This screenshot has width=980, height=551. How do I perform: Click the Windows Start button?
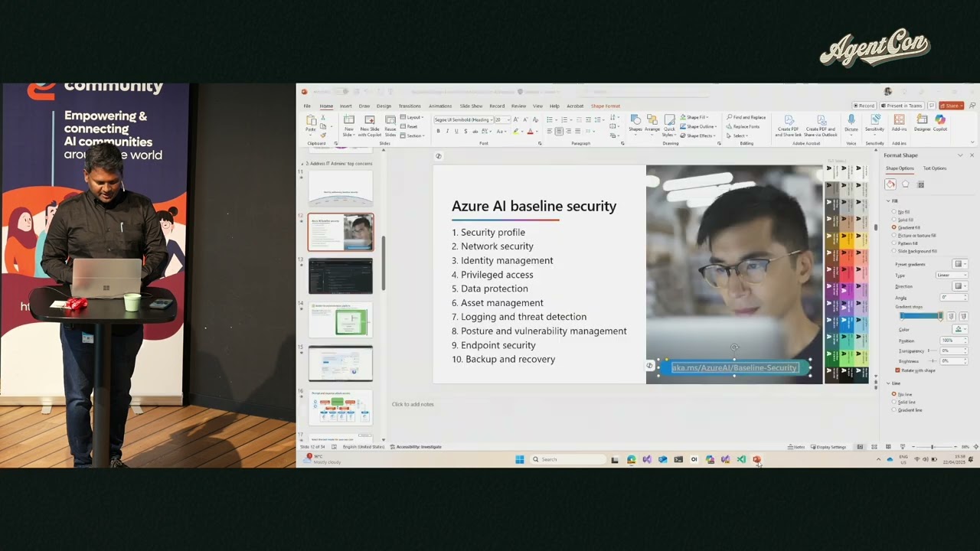[520, 459]
